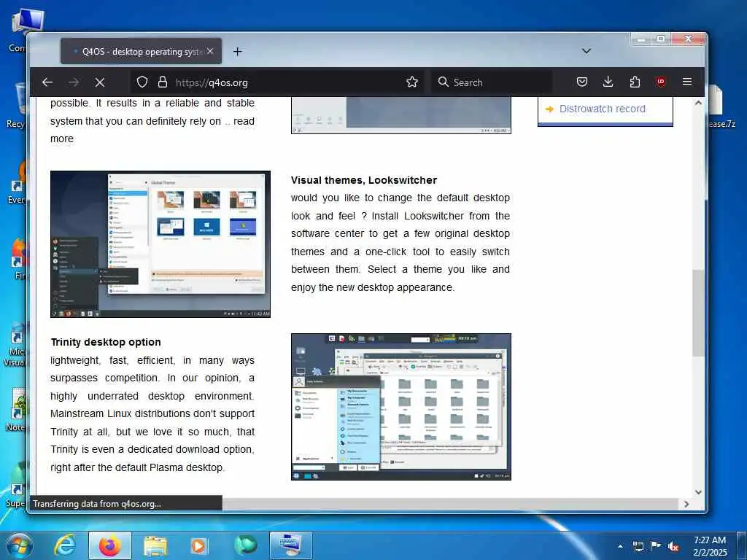
Task: Open the network tray icon
Action: point(638,546)
